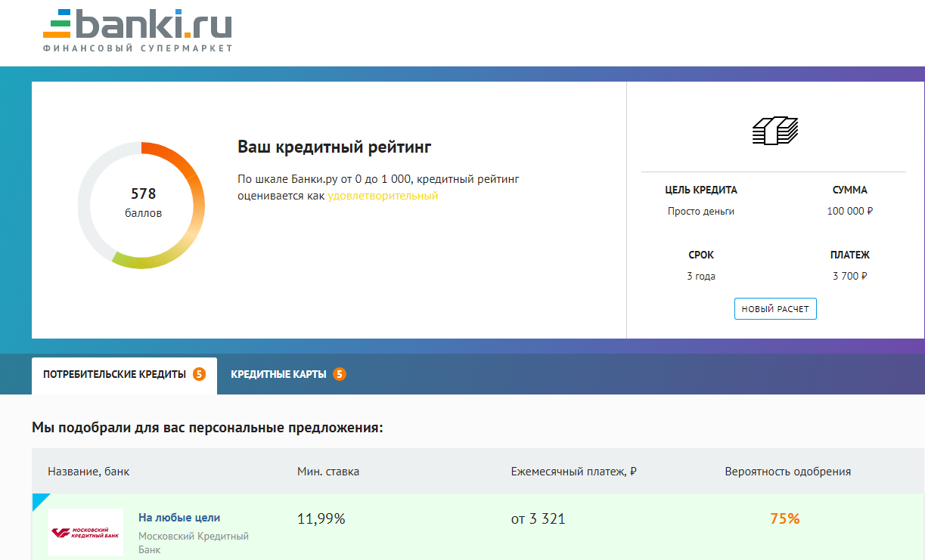Sort by Мин. ставка column header
This screenshot has height=560, width=925.
click(x=328, y=472)
